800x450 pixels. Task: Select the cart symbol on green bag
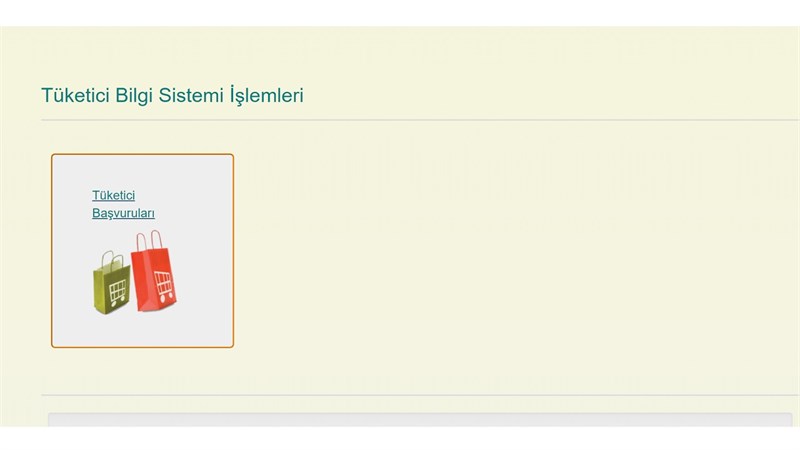tap(117, 292)
